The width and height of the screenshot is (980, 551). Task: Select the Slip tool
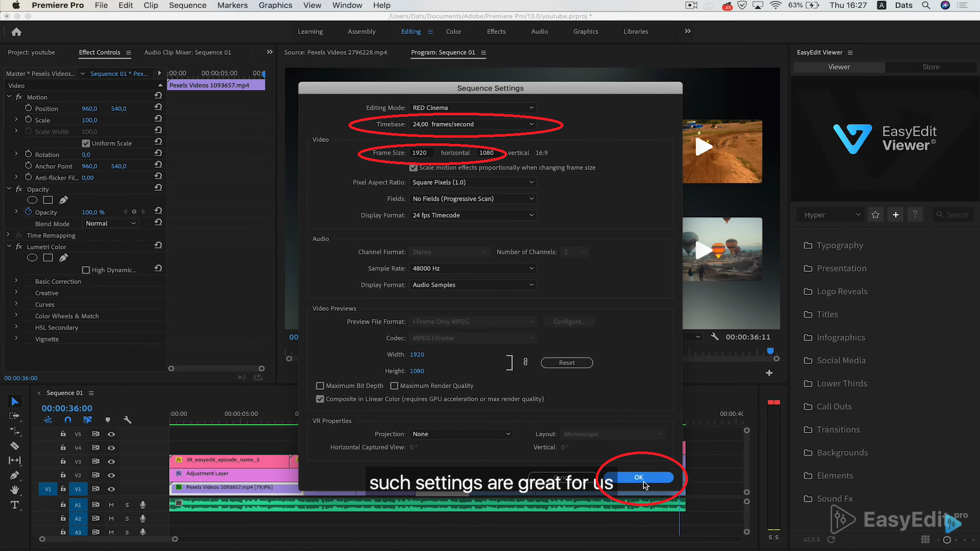(x=15, y=460)
